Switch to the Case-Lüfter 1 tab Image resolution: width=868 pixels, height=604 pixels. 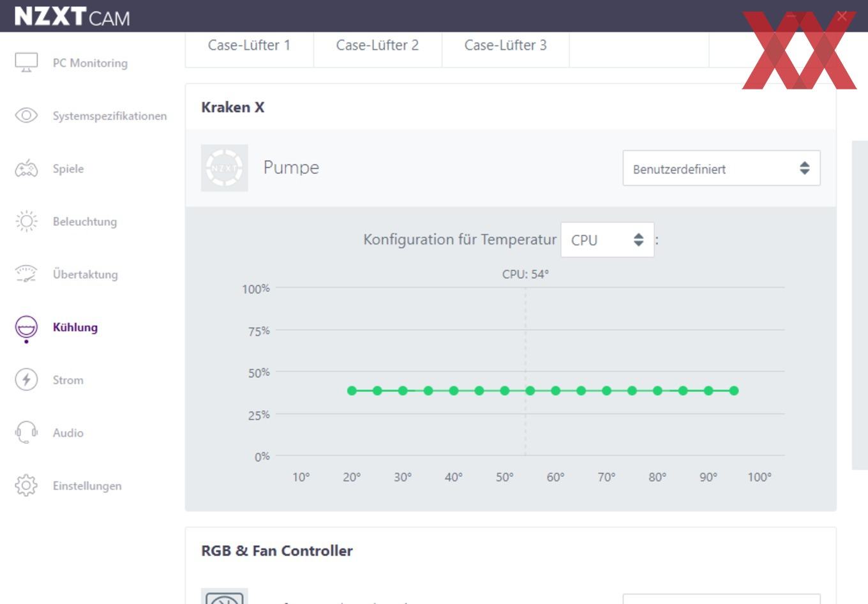[249, 45]
